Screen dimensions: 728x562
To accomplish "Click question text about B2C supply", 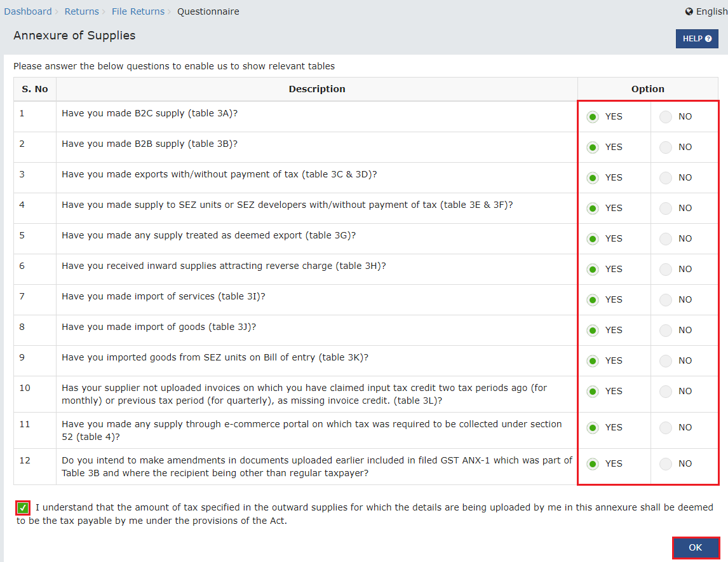I will pyautogui.click(x=149, y=113).
